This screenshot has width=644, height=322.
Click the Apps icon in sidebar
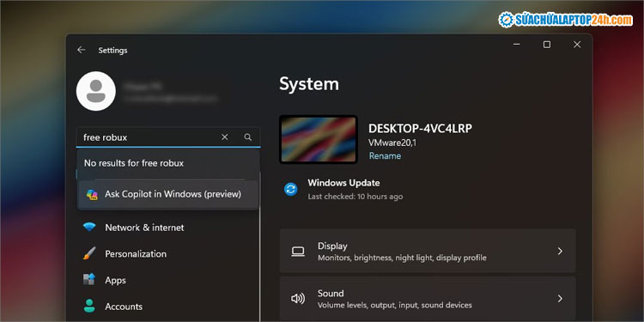(89, 280)
